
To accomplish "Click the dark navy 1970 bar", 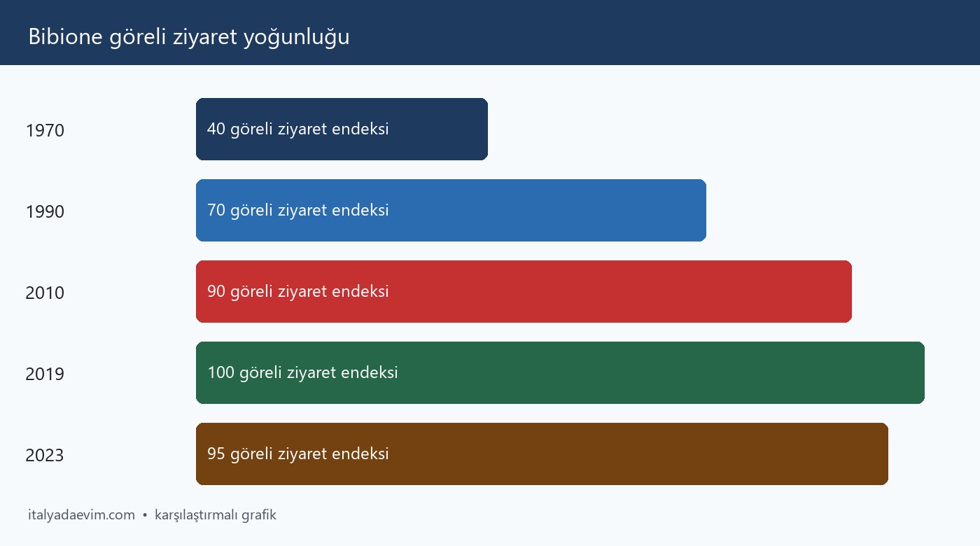I will coord(342,129).
